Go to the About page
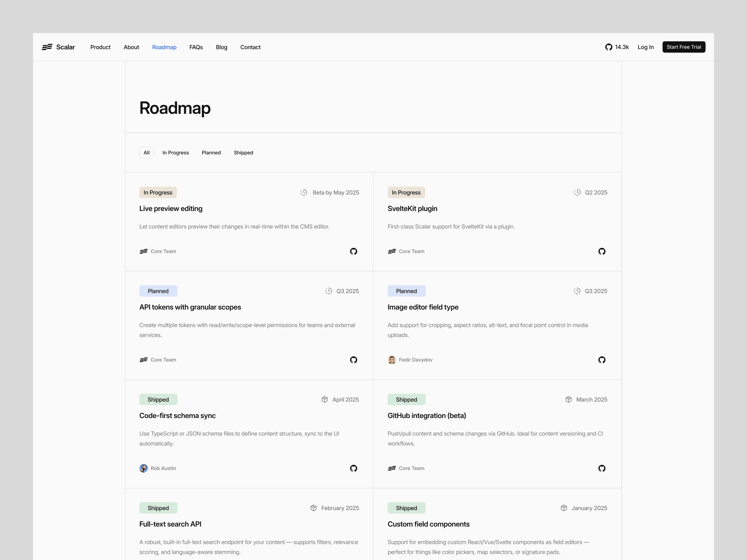747x560 pixels. [131, 47]
